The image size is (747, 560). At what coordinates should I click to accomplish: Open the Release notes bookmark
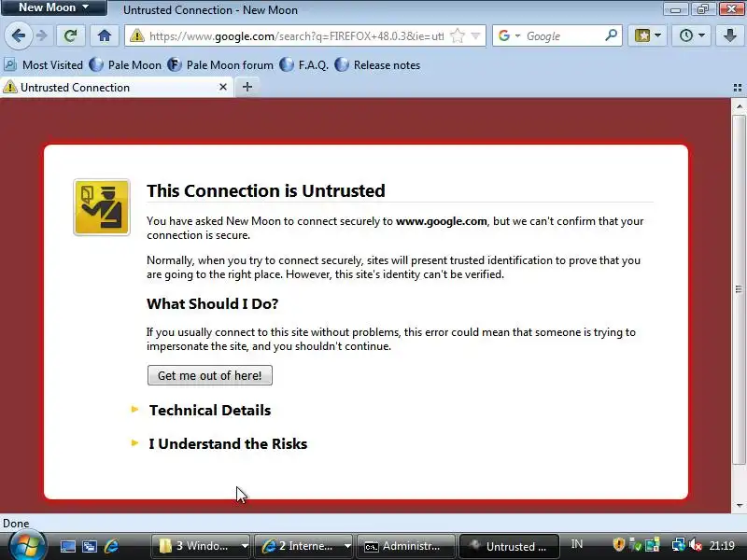377,64
